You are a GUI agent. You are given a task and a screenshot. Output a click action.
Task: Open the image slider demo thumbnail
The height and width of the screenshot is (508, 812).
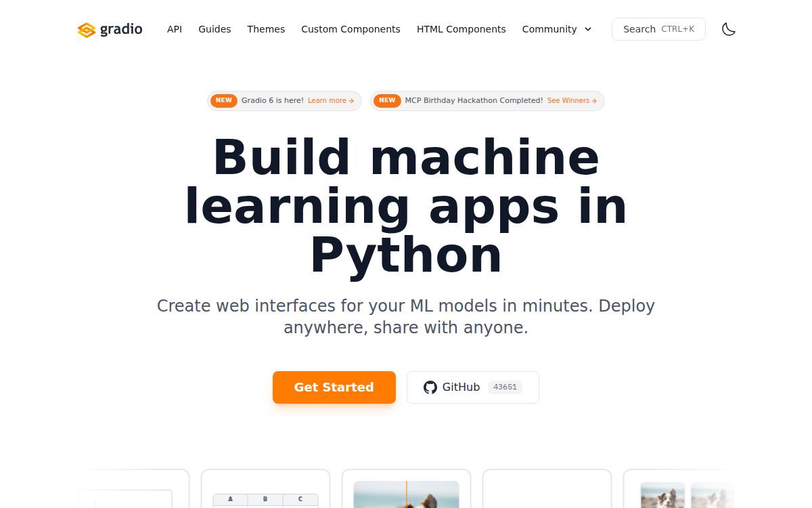[406, 489]
